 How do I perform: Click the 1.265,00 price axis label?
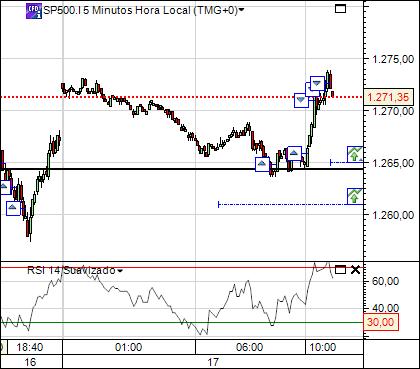393,163
